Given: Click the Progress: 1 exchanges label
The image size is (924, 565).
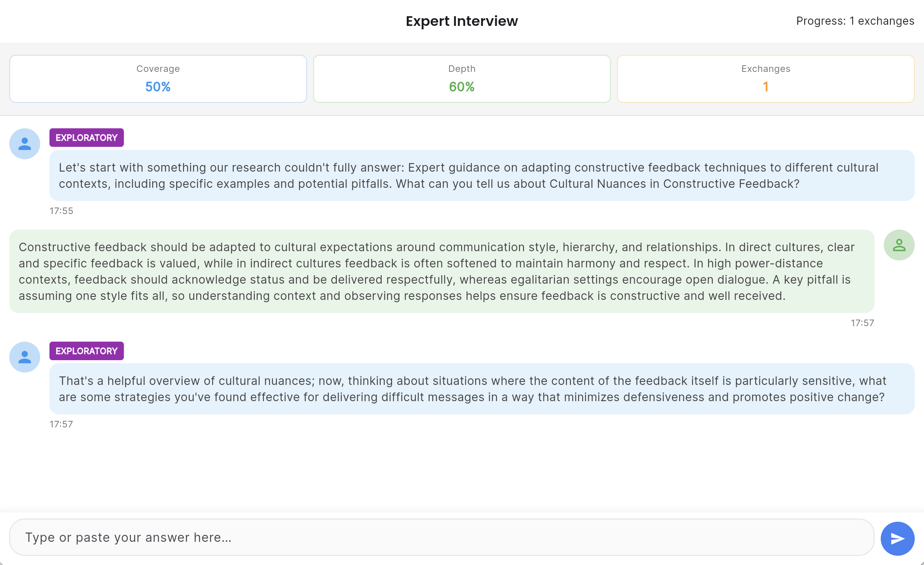Looking at the screenshot, I should coord(856,21).
